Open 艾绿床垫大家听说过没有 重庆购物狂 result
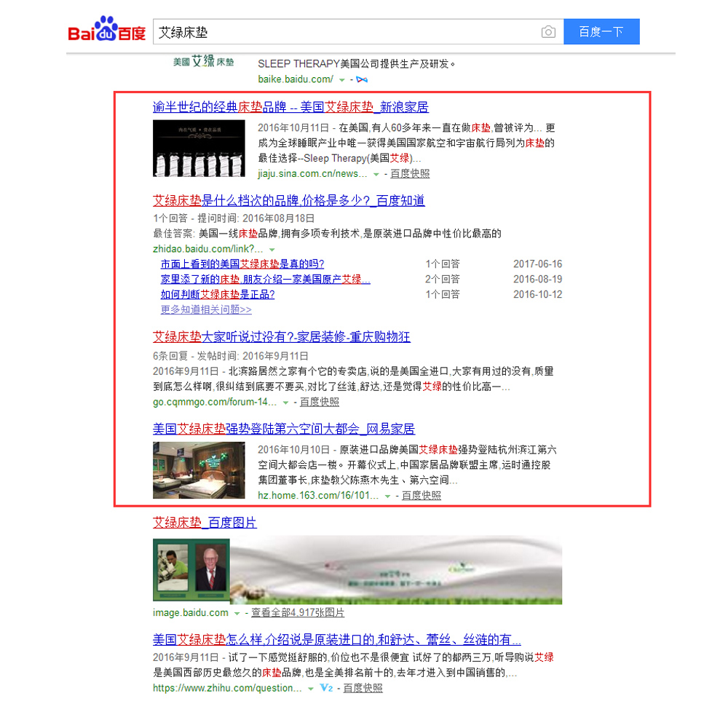The height and width of the screenshot is (728, 728). point(281,336)
